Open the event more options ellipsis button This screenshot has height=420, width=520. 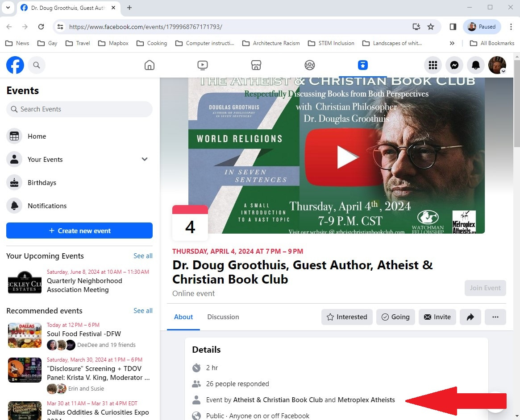click(495, 317)
